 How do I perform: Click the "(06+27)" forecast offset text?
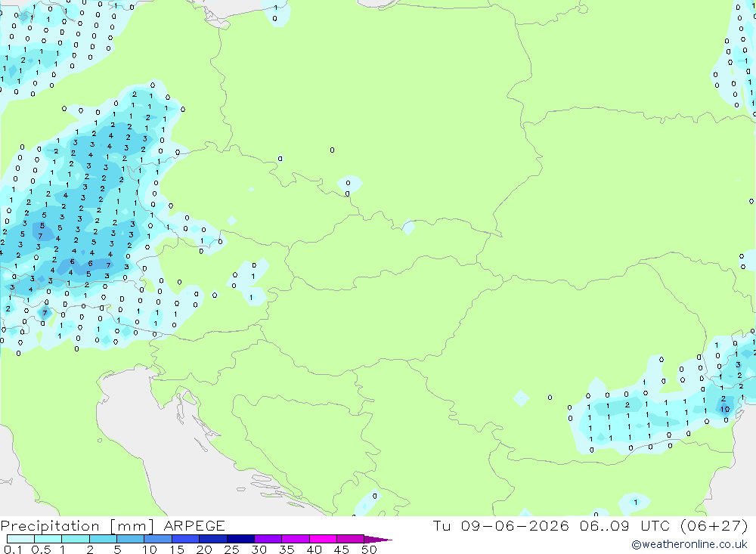tap(714, 525)
